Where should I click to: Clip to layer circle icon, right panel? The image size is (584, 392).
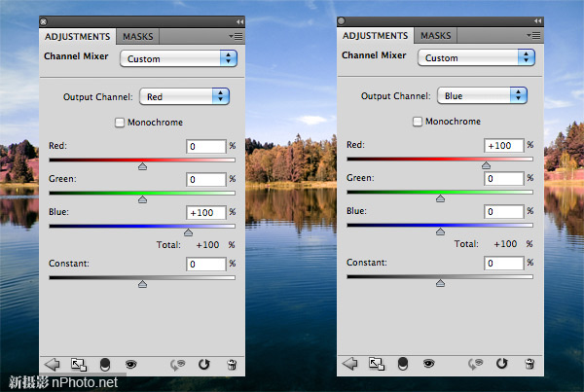point(403,364)
